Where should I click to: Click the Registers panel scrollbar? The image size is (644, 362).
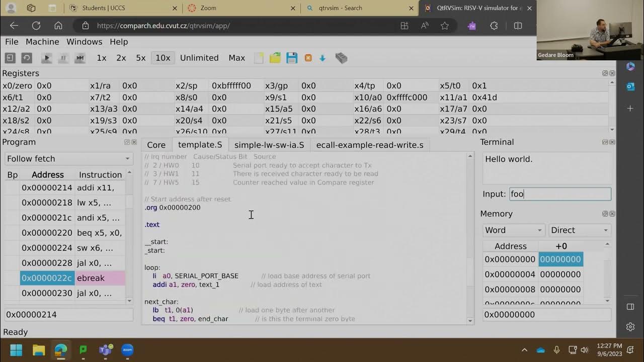(x=612, y=106)
